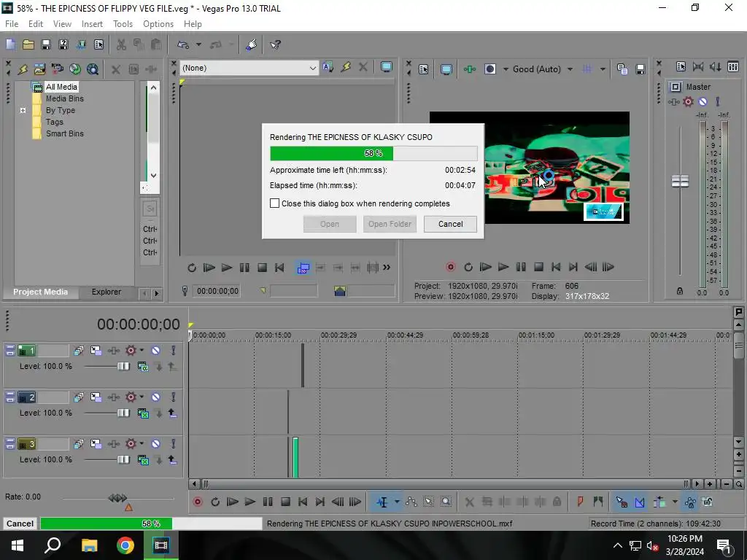Click the Save floppy icon in main toolbar
Image resolution: width=747 pixels, height=560 pixels.
coord(46,44)
